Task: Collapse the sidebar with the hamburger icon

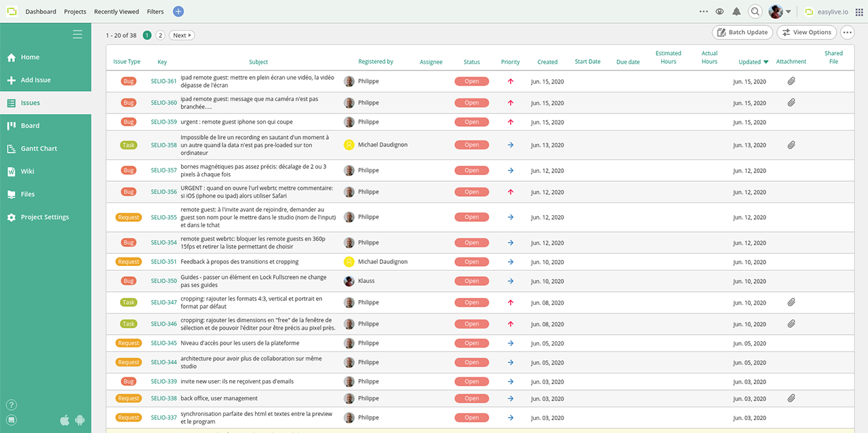Action: (77, 33)
